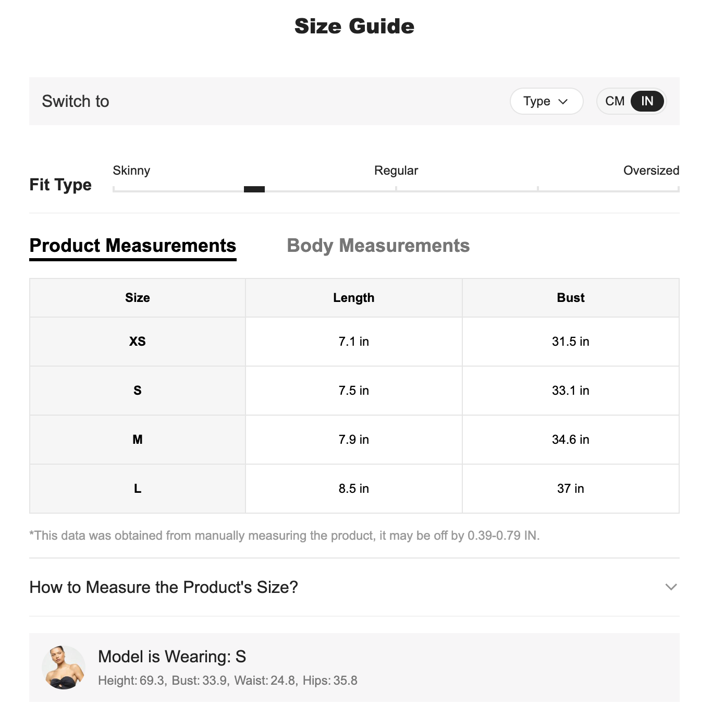Click the Skinny fit label
The image size is (712, 728).
[131, 171]
